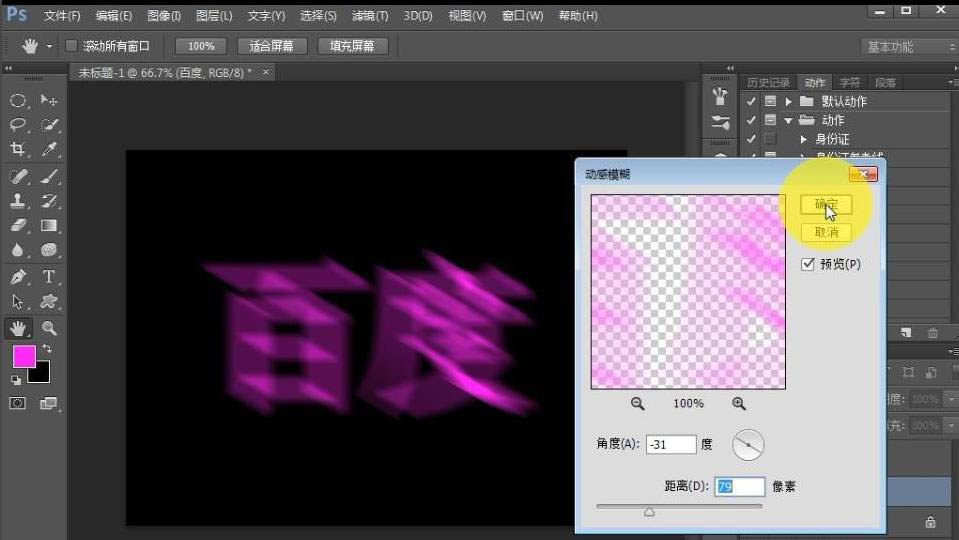
Task: Select the Gradient tool
Action: pos(49,226)
